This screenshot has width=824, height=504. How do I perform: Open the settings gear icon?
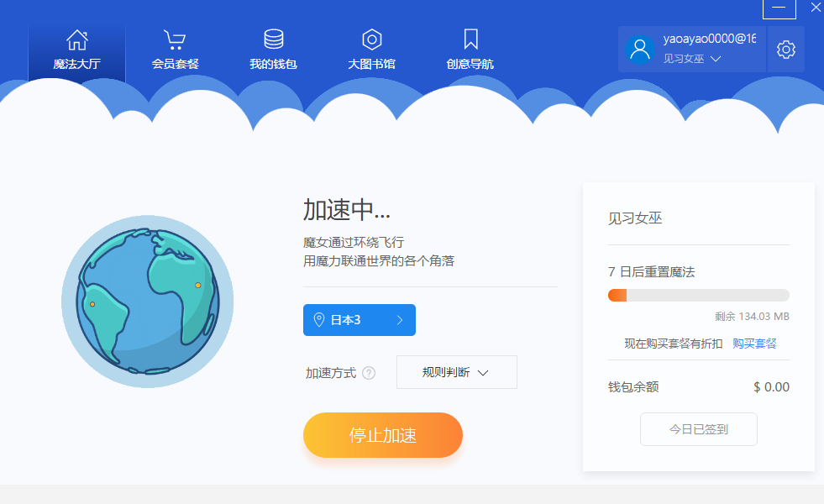pyautogui.click(x=785, y=49)
